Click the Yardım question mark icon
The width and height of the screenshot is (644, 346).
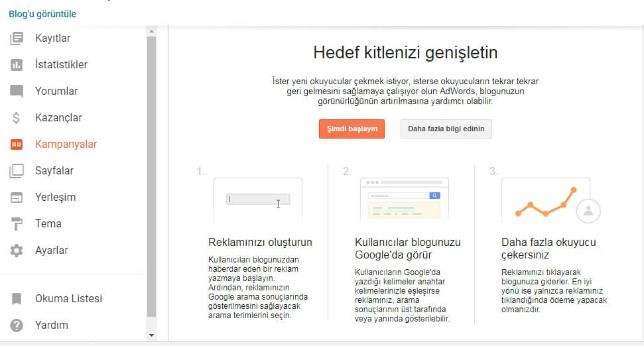[17, 325]
